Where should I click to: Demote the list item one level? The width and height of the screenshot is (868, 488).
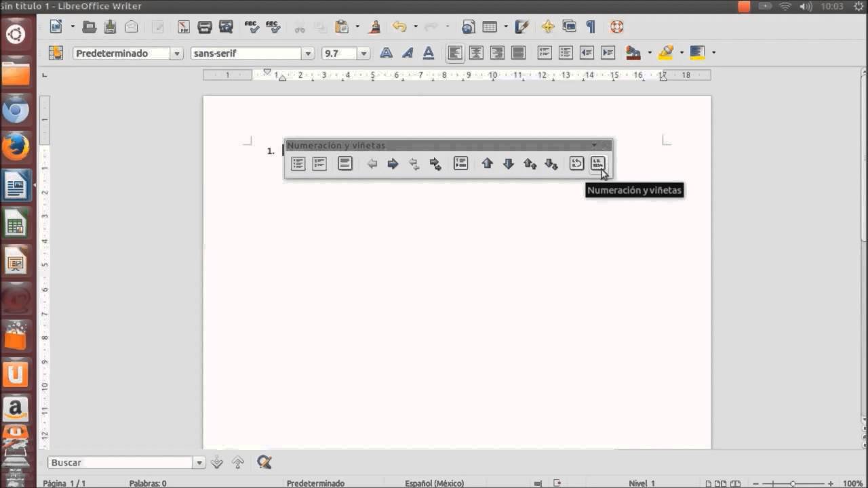(x=393, y=163)
